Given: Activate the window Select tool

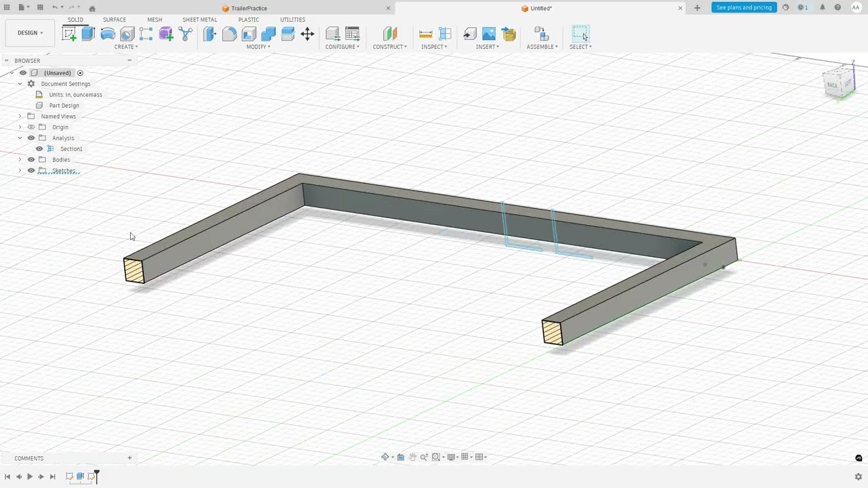Looking at the screenshot, I should coord(580,34).
